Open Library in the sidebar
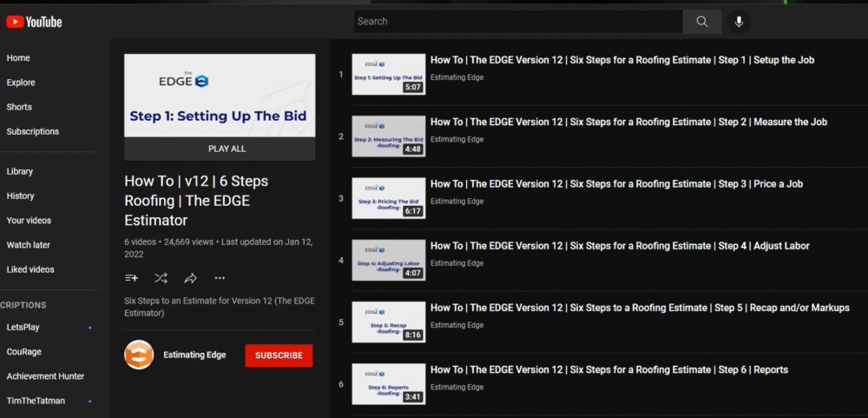The image size is (868, 418). 19,171
